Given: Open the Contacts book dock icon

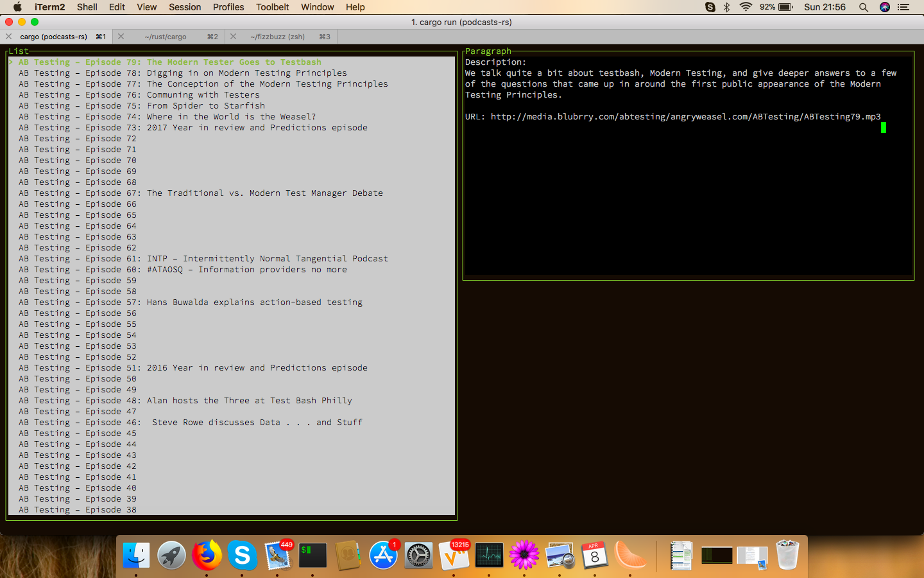Looking at the screenshot, I should 348,556.
